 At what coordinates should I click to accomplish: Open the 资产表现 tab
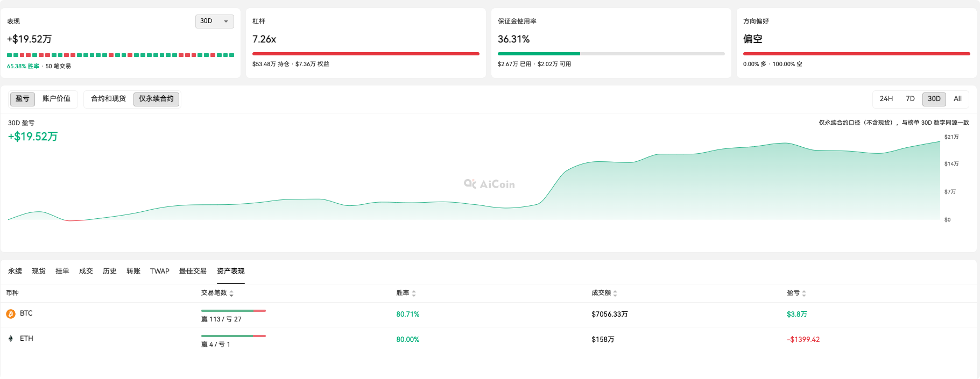[x=230, y=271]
